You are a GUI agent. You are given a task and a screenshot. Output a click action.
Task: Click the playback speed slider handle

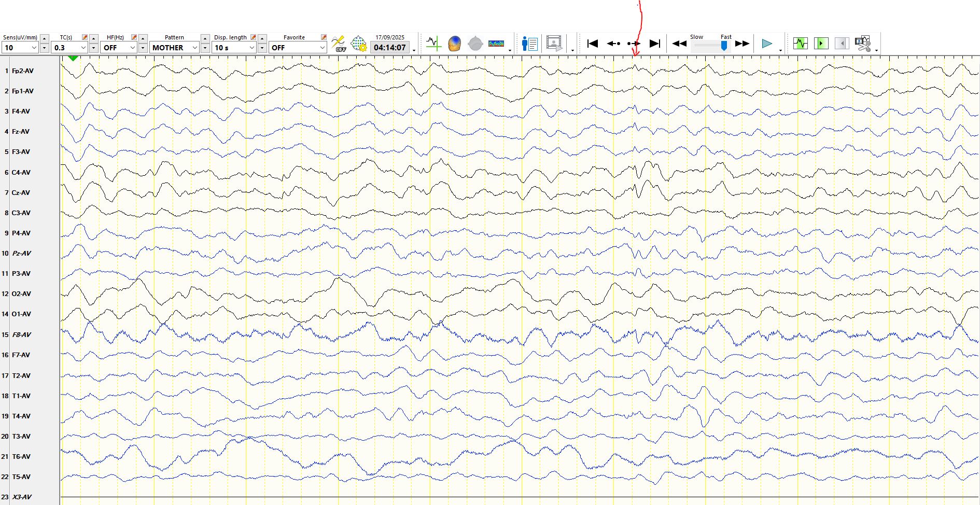tap(724, 46)
